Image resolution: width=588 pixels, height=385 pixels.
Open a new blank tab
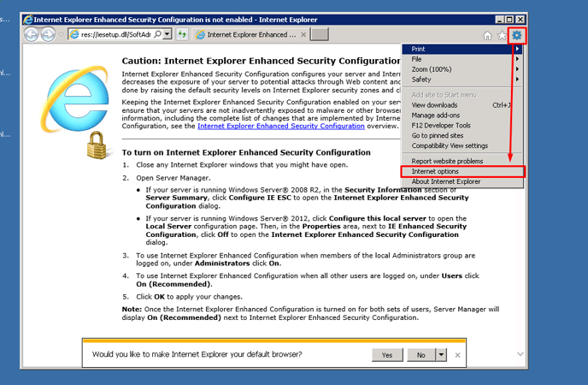tap(319, 34)
